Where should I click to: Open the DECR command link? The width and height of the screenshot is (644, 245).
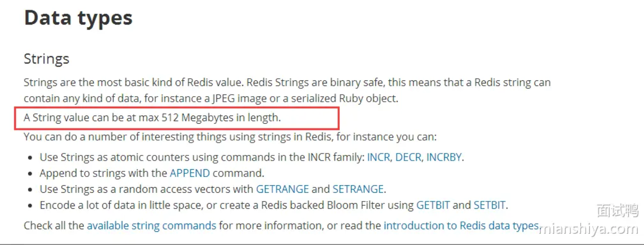[x=409, y=157]
